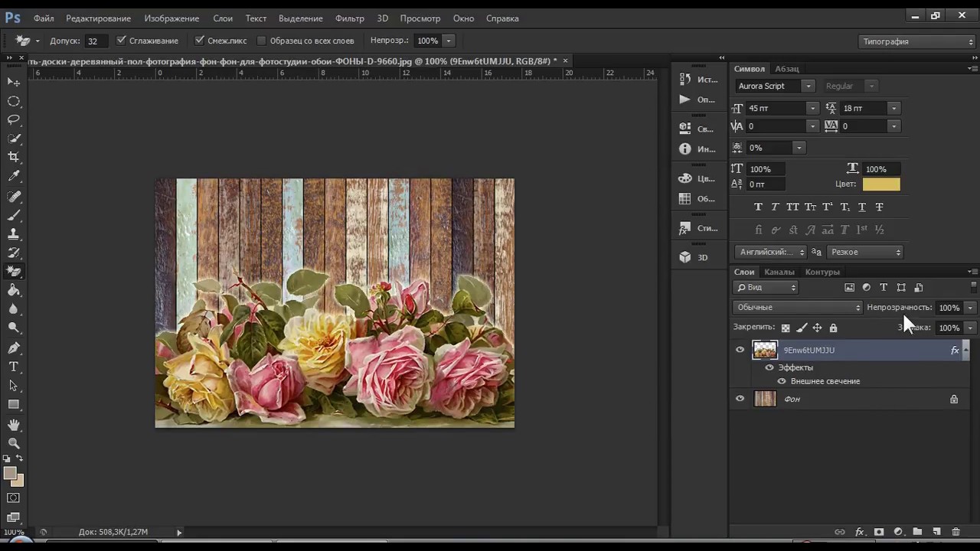This screenshot has height=551, width=980.
Task: Click the add layer style fx icon
Action: pyautogui.click(x=860, y=532)
